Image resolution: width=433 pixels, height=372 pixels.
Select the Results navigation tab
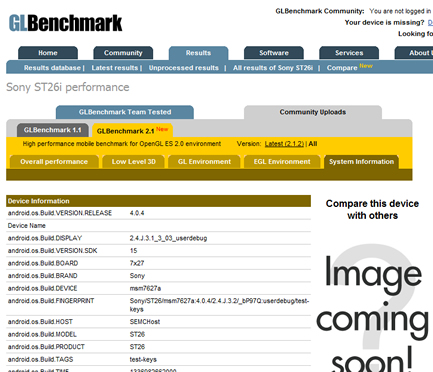pos(198,53)
